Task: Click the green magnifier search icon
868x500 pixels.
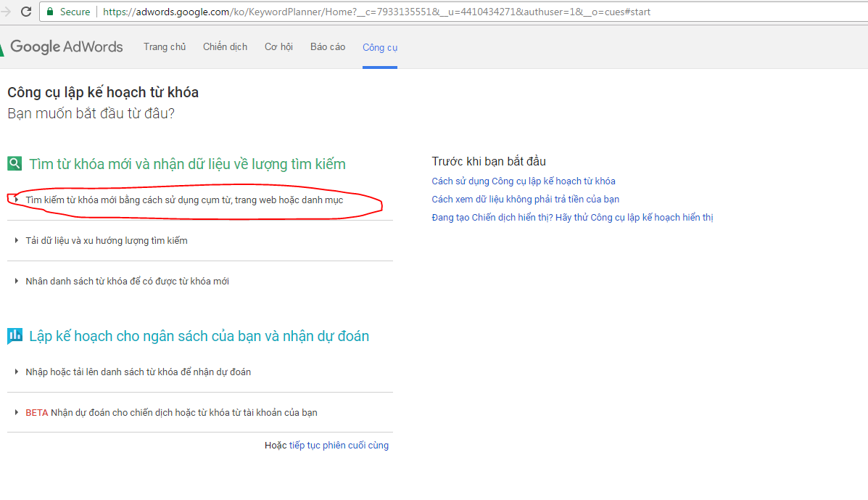Action: 15,163
